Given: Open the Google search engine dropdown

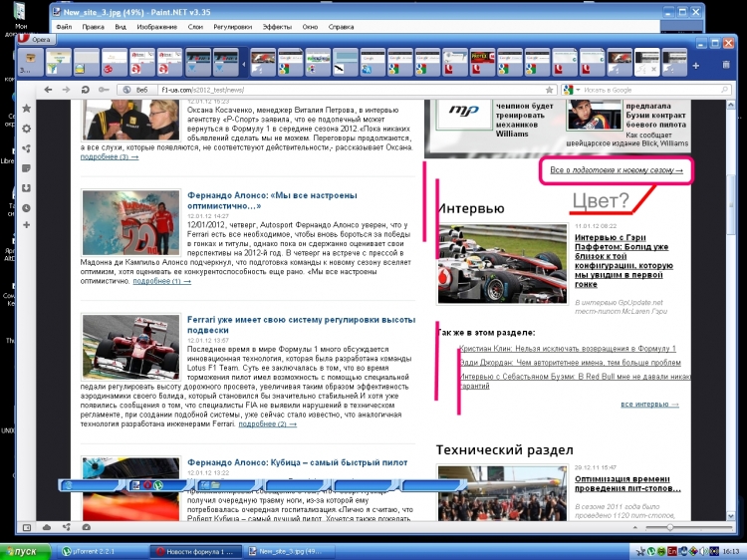Looking at the screenshot, I should tap(572, 90).
